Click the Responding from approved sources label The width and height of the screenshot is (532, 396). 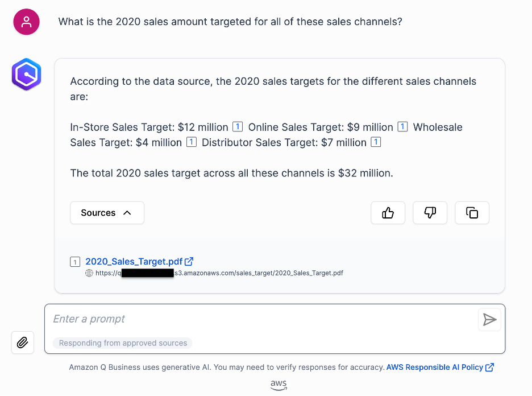[x=123, y=343]
